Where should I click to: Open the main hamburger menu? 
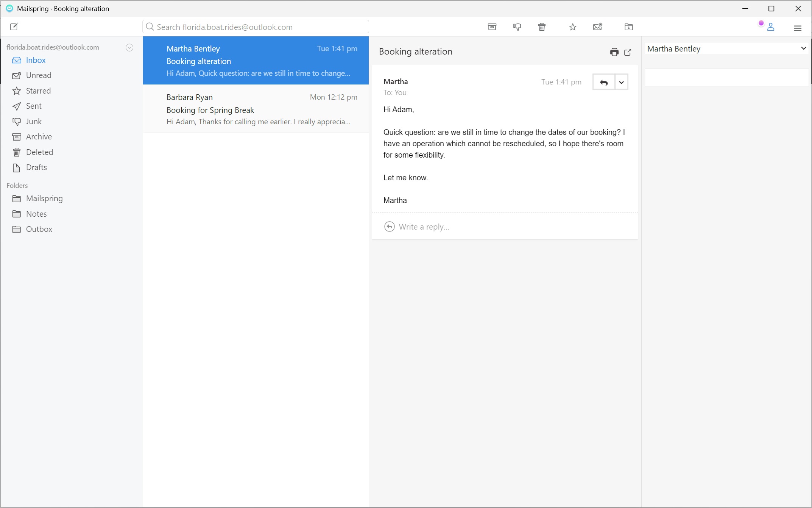pyautogui.click(x=798, y=28)
